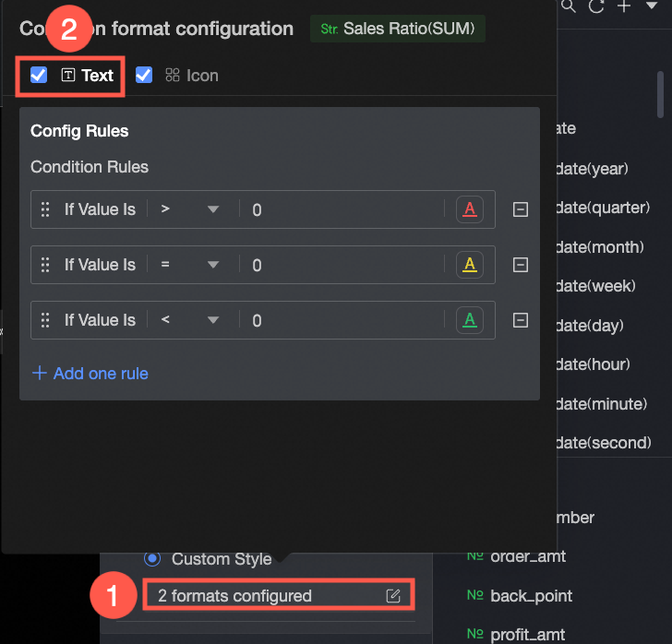Select the date(quarter) field
Screen dimensions: 672x644
pos(603,208)
